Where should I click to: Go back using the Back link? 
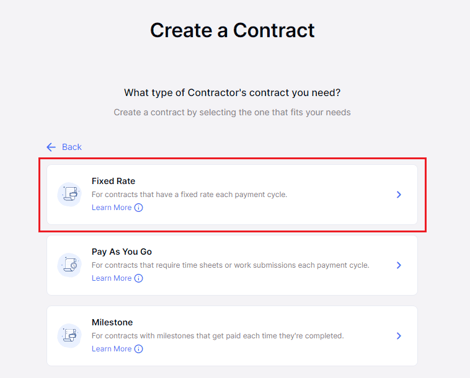72,147
